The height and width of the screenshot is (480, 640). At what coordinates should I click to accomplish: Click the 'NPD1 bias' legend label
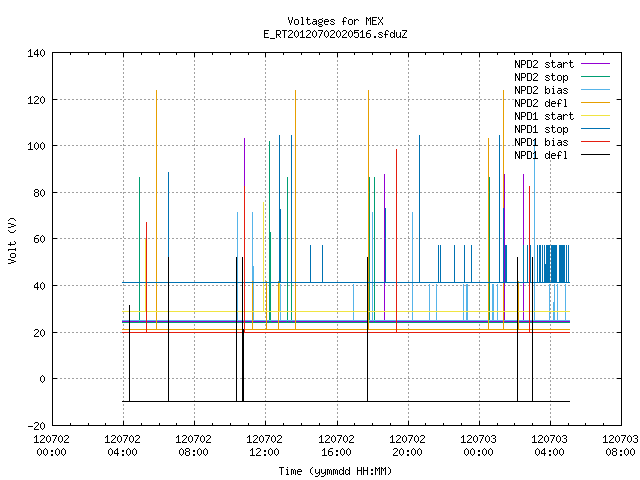pos(541,142)
